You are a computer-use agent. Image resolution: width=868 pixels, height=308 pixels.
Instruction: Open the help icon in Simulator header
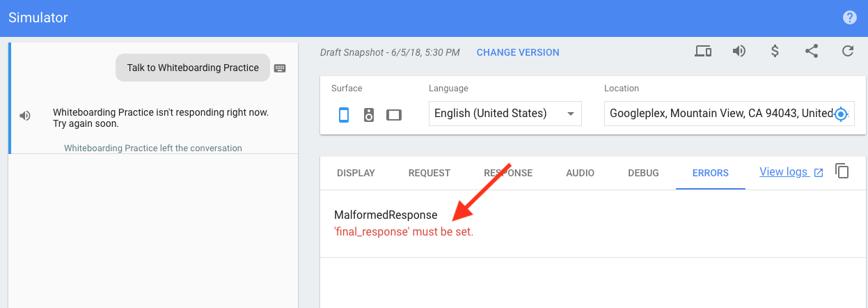click(x=849, y=18)
